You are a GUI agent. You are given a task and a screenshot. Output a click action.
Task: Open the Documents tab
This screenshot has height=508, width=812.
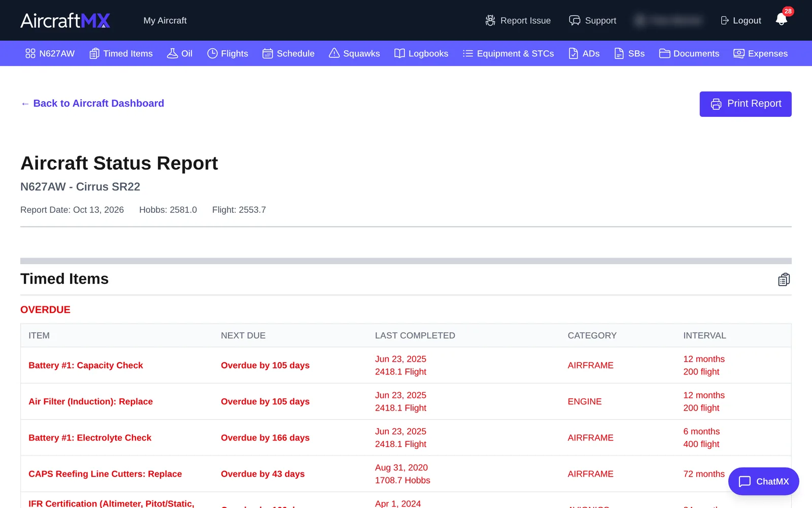pos(689,53)
